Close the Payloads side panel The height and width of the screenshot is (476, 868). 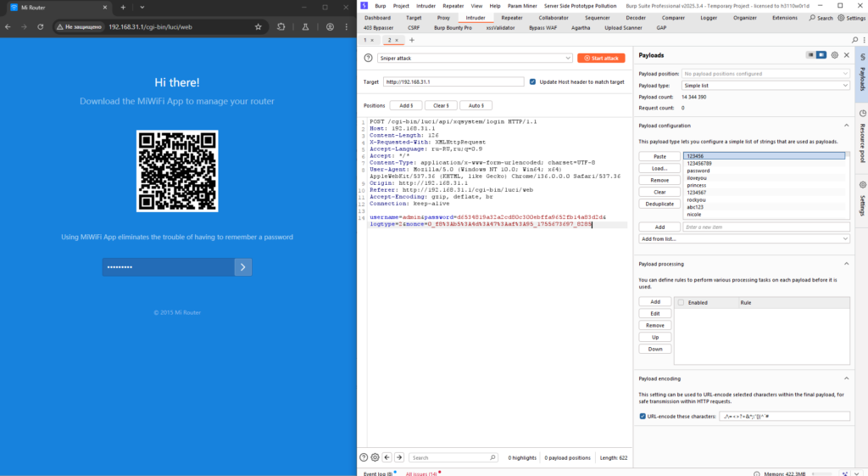[x=847, y=55]
